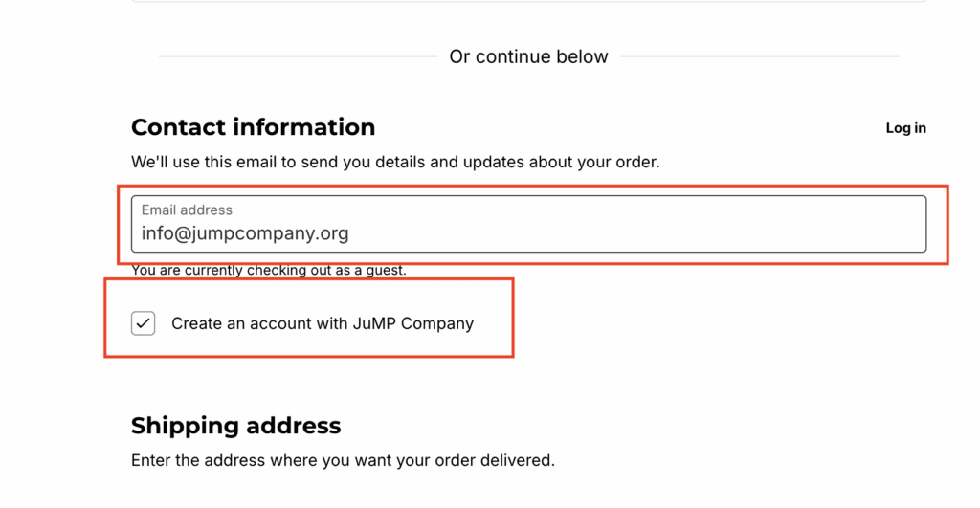This screenshot has width=980, height=508.
Task: Click the Log in link
Action: click(x=905, y=128)
